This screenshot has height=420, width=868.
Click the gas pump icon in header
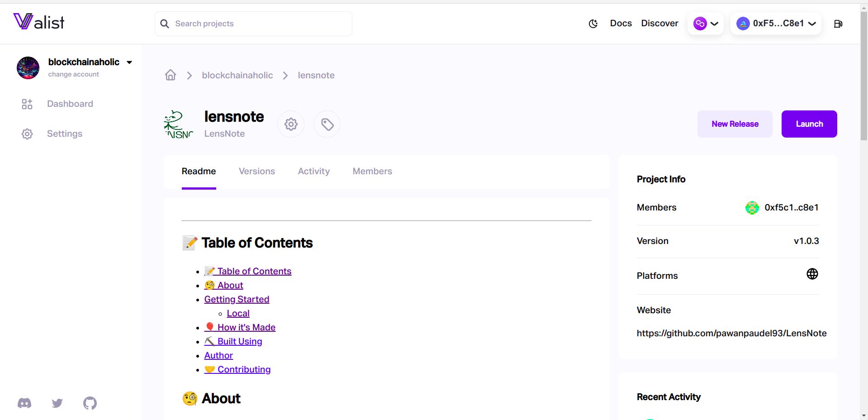[838, 24]
